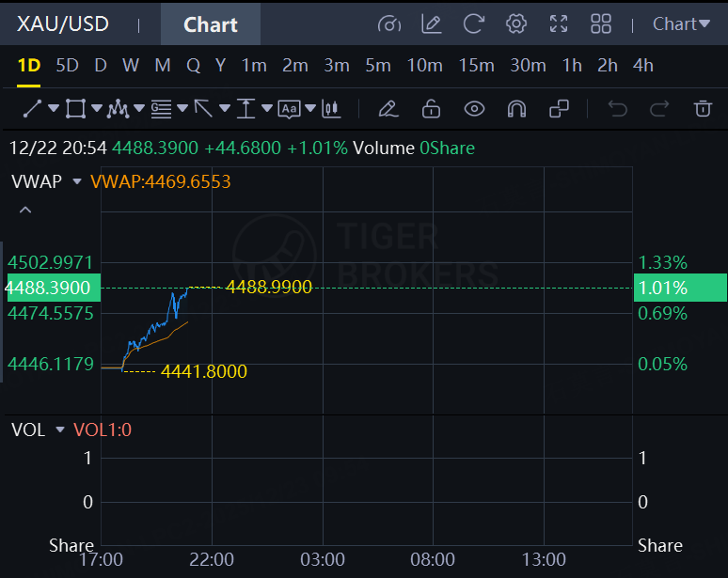The image size is (728, 578).
Task: Switch to yearly Y timeframe
Action: pyautogui.click(x=220, y=66)
